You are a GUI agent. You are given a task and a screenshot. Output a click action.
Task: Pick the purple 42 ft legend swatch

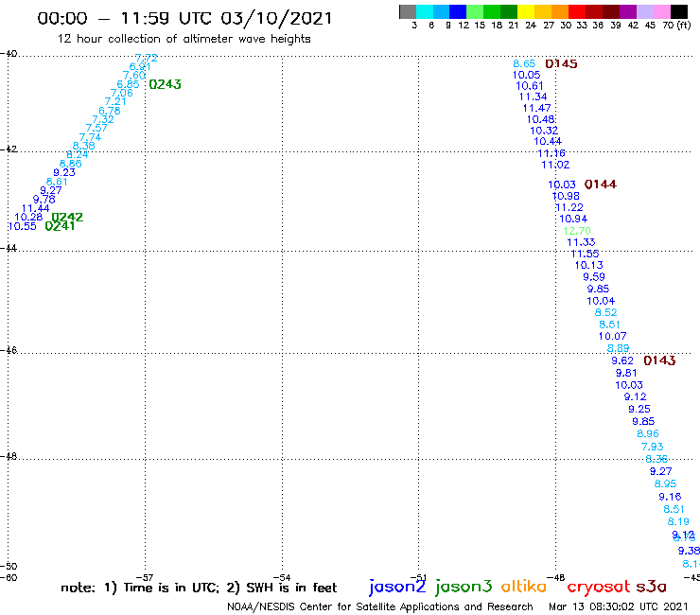pyautogui.click(x=627, y=12)
